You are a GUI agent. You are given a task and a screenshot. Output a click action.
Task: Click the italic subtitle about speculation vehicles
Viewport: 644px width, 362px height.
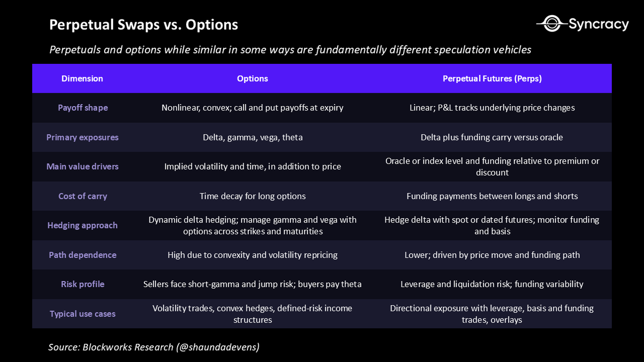coord(290,50)
